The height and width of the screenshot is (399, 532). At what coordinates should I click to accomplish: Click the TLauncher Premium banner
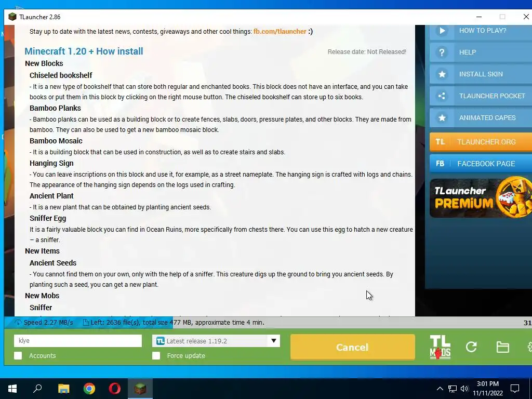click(x=481, y=197)
